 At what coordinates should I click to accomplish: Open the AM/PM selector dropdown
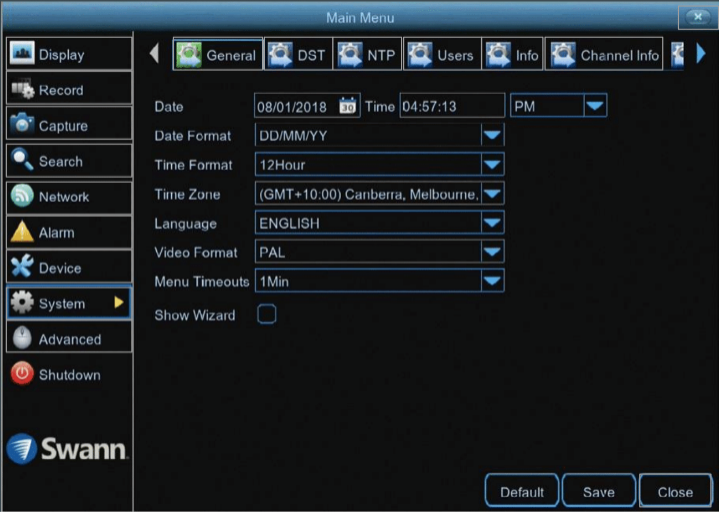pos(595,106)
